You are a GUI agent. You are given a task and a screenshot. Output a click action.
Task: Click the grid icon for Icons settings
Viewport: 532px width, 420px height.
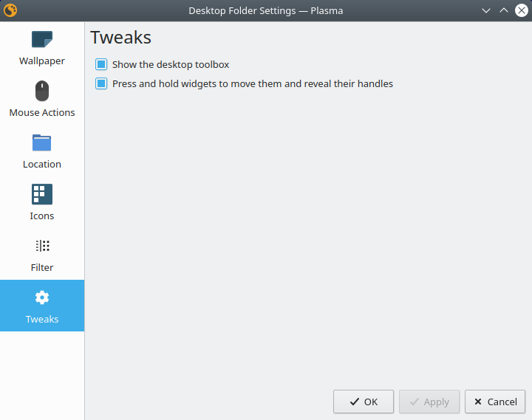click(42, 195)
